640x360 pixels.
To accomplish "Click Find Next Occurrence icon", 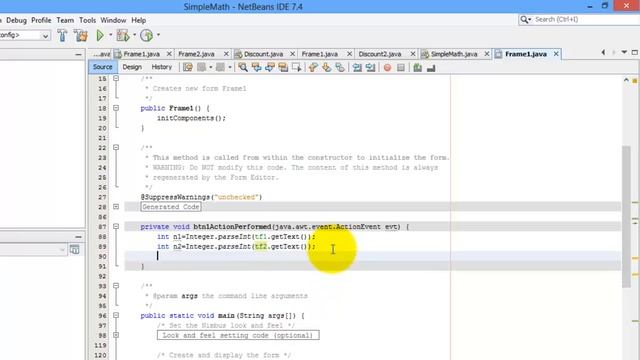I will (270, 67).
